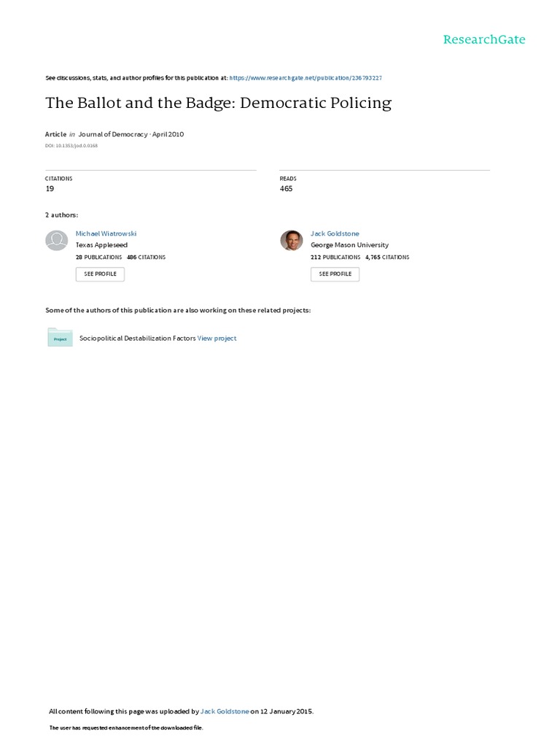Viewport: 560px width, 747px height.
Task: Click Sociopolitical Destabilization Factors project title
Action: click(x=138, y=338)
